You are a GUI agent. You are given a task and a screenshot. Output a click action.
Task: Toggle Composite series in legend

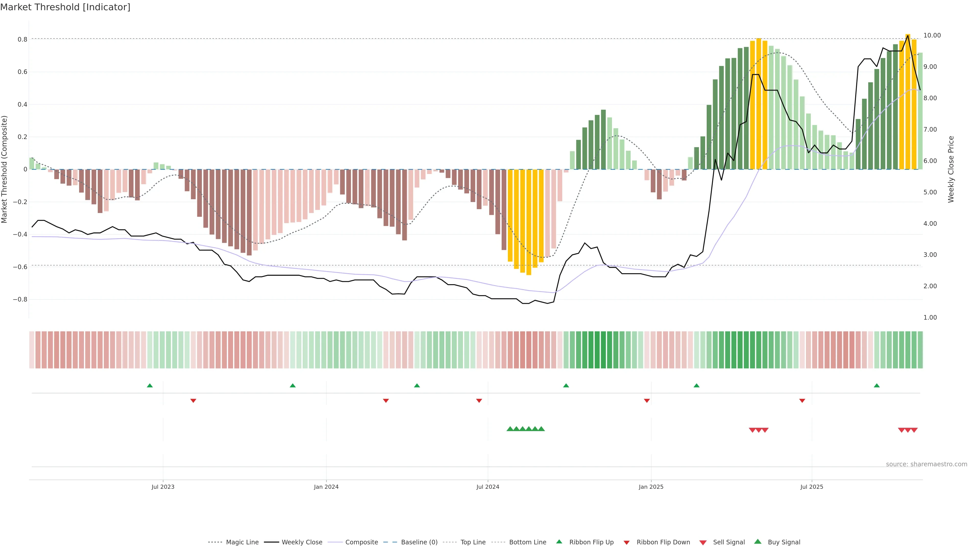(x=361, y=542)
